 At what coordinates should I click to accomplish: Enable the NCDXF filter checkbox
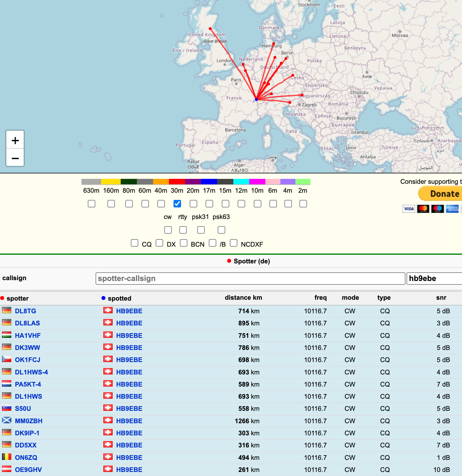[234, 243]
